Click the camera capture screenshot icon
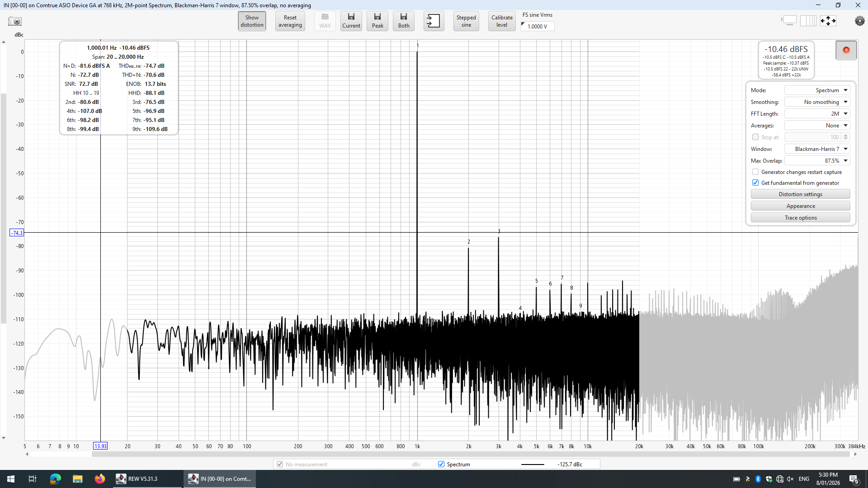This screenshot has height=488, width=868. pos(15,21)
